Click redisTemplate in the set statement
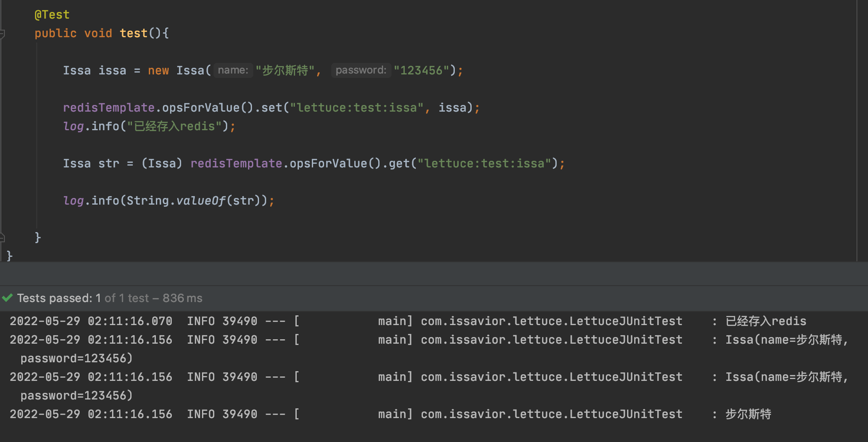 pyautogui.click(x=108, y=108)
